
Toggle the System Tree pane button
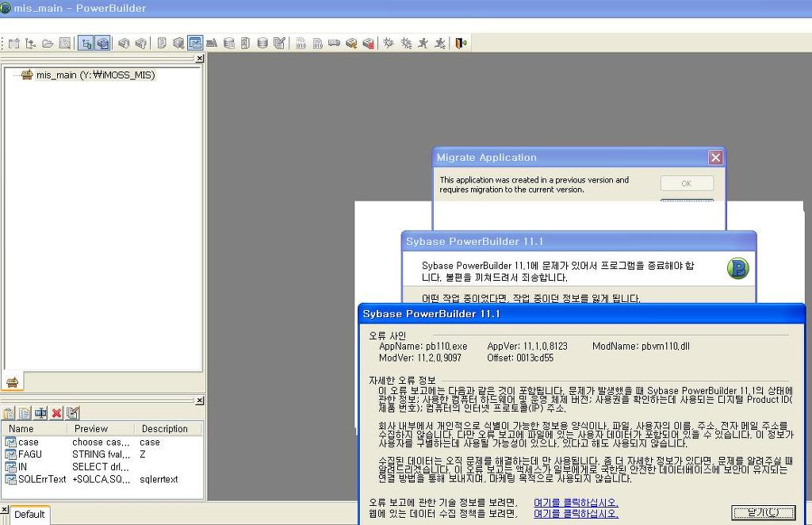pyautogui.click(x=86, y=43)
